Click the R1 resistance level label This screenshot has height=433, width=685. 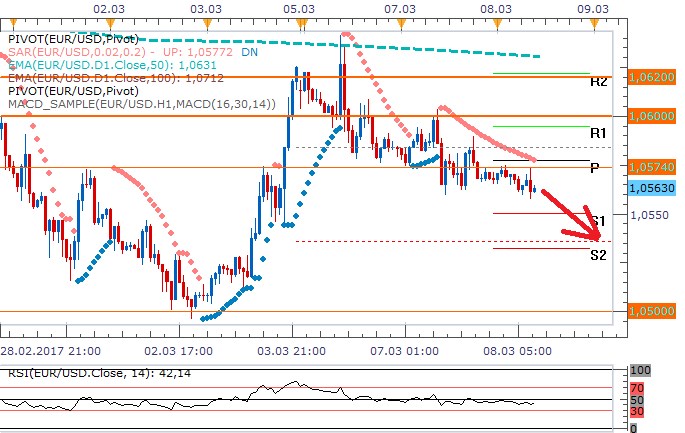pos(598,133)
